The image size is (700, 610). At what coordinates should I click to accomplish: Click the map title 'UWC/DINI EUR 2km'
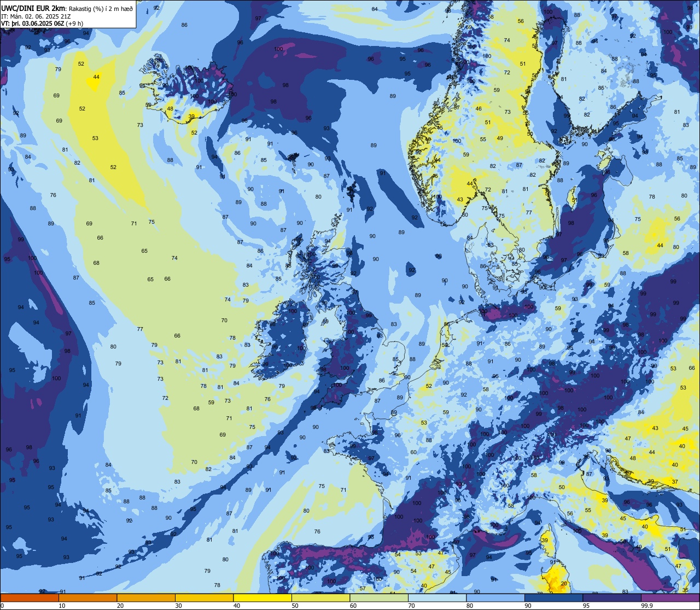tap(33, 8)
